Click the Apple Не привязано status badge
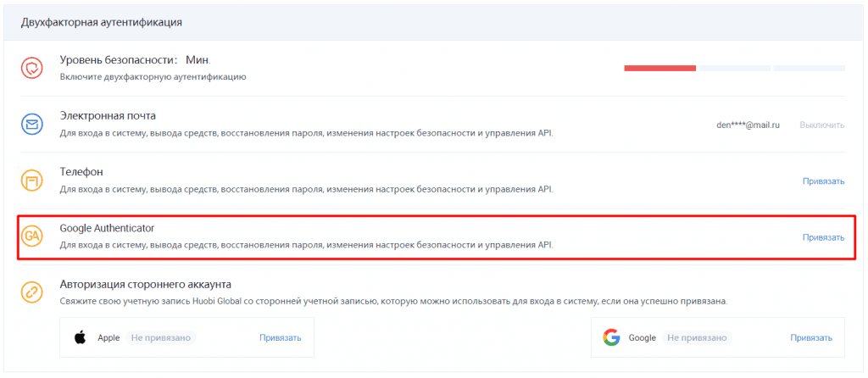Viewport: 868px width, 378px height. [160, 337]
